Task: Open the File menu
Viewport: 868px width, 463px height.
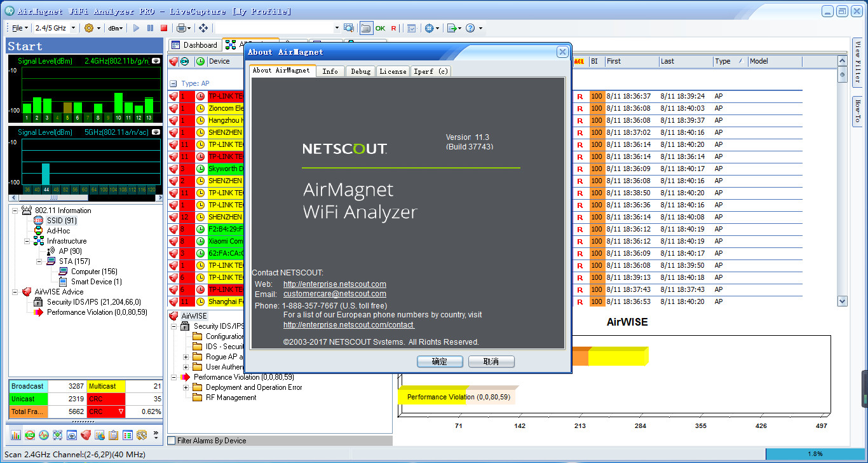Action: click(x=18, y=27)
